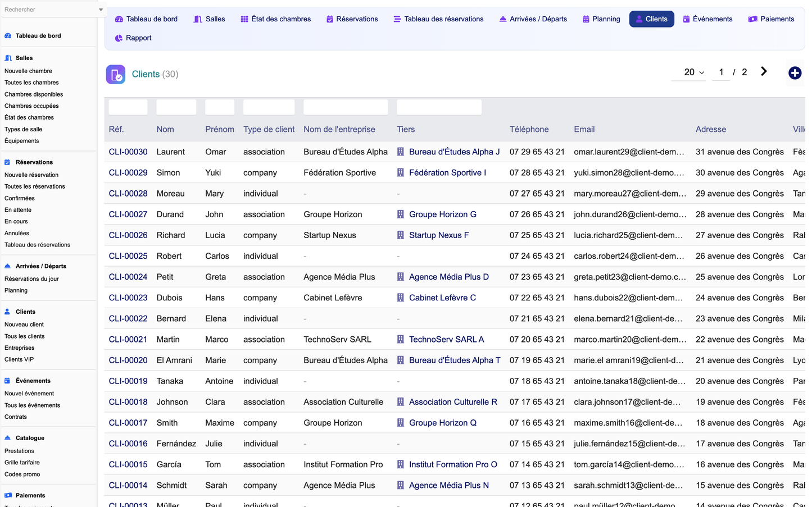This screenshot has width=812, height=507.
Task: Click the Tableau de bord icon in sidebar
Action: tap(8, 35)
